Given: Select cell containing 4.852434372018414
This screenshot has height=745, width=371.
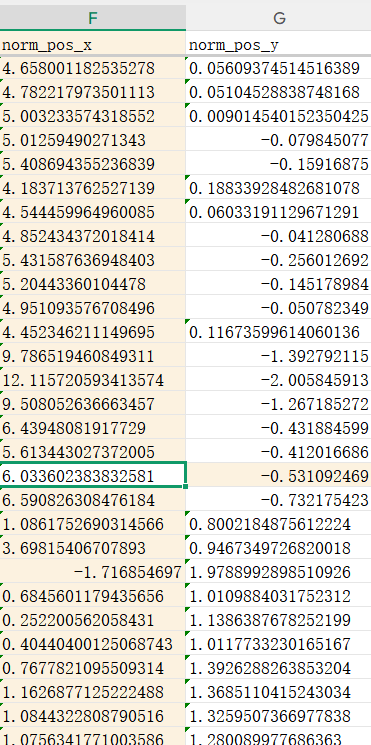Looking at the screenshot, I should [93, 236].
